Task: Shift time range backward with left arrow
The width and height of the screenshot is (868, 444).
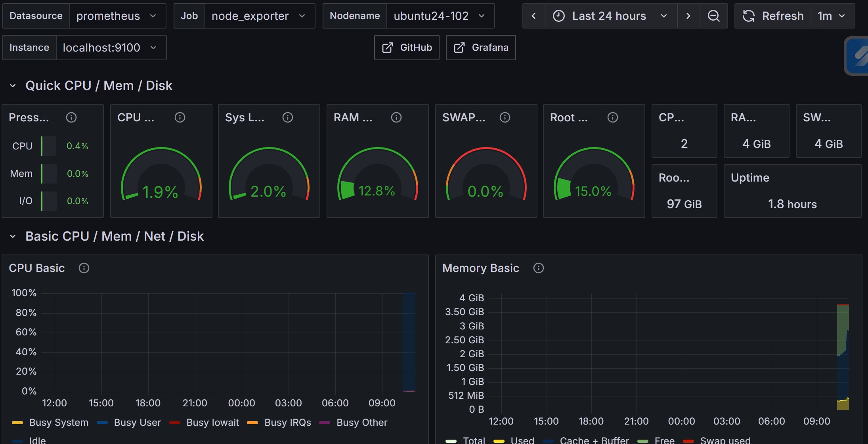Action: coord(533,16)
